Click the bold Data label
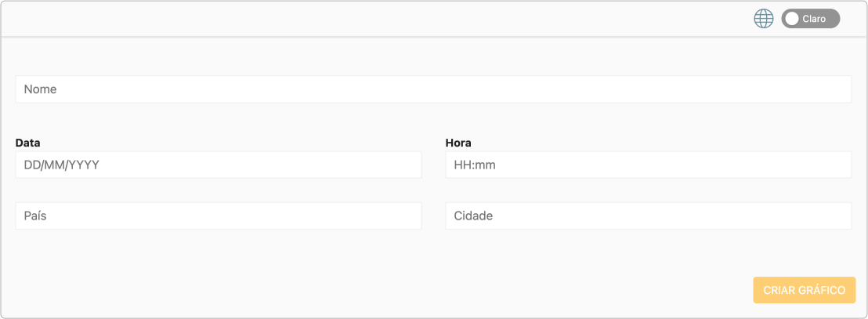 [x=27, y=143]
